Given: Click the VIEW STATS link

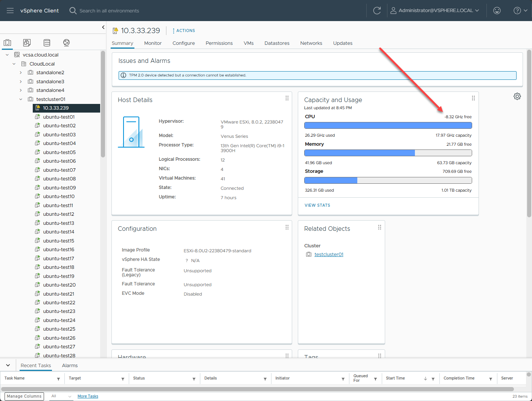Looking at the screenshot, I should coord(317,205).
